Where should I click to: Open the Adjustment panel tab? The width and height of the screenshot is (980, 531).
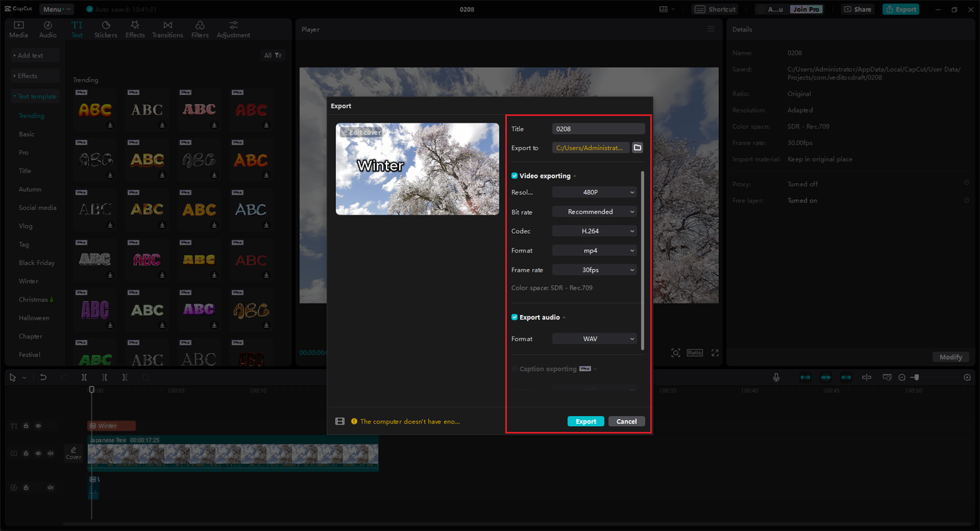pyautogui.click(x=234, y=30)
